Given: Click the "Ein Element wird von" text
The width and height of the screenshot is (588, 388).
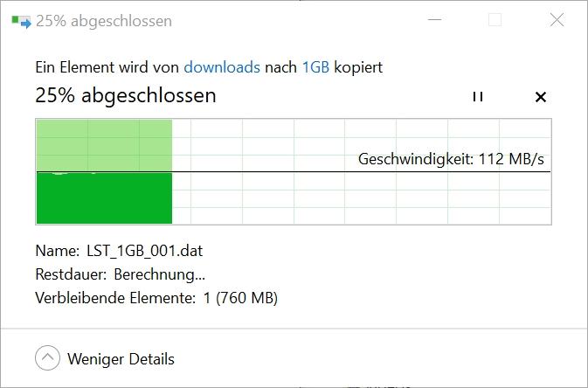Looking at the screenshot, I should (x=107, y=66).
